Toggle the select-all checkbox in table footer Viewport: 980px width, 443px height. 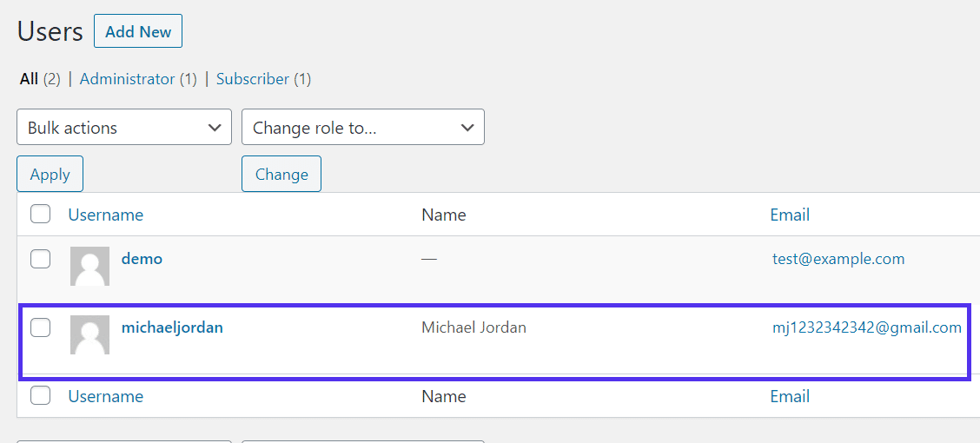tap(41, 396)
